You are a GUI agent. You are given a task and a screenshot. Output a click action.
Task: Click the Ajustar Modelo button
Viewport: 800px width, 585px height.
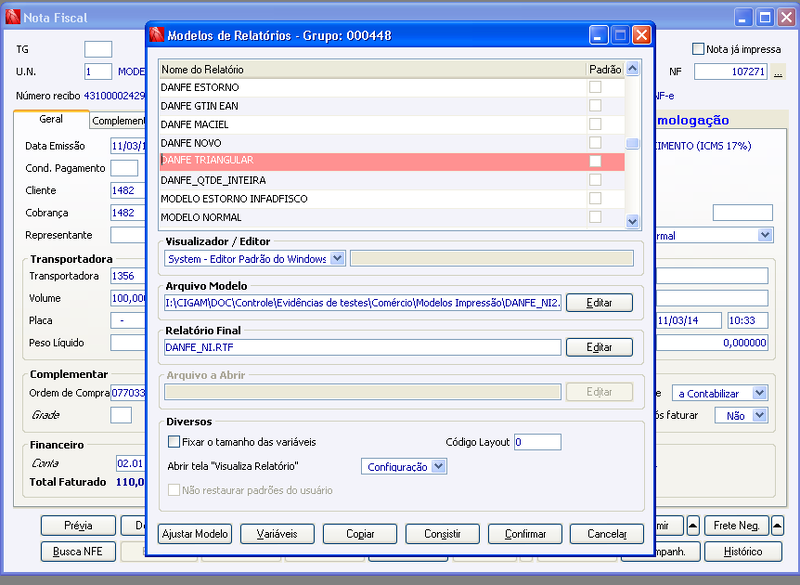194,534
